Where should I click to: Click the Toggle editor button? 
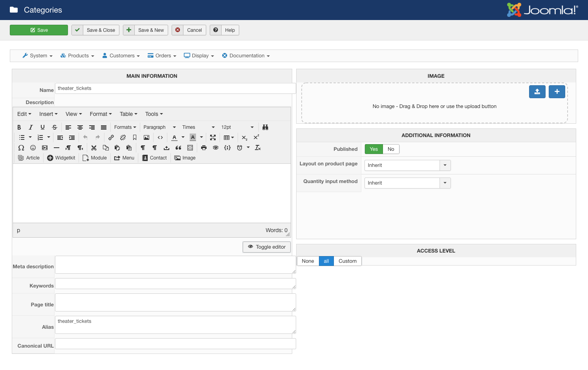(267, 247)
